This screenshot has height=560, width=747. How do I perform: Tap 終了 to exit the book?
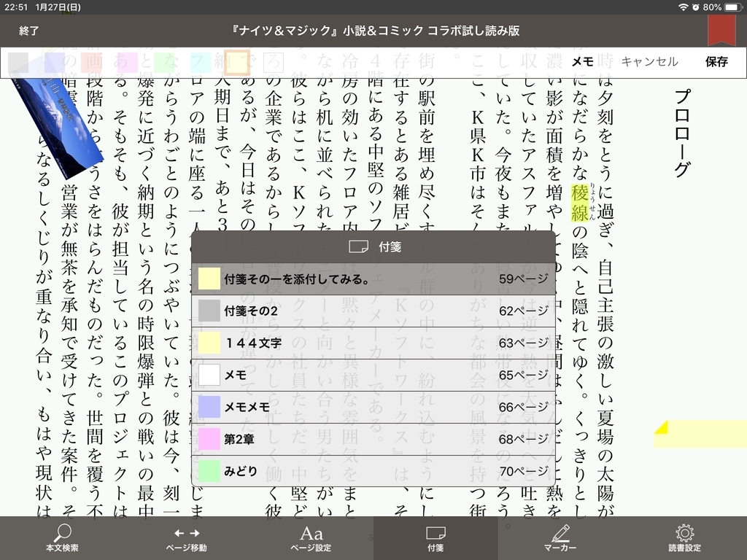28,31
